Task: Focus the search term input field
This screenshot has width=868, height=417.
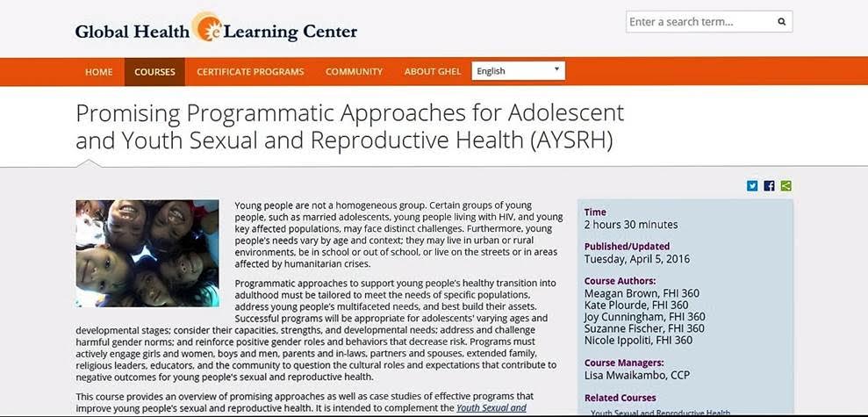Action: pyautogui.click(x=699, y=22)
